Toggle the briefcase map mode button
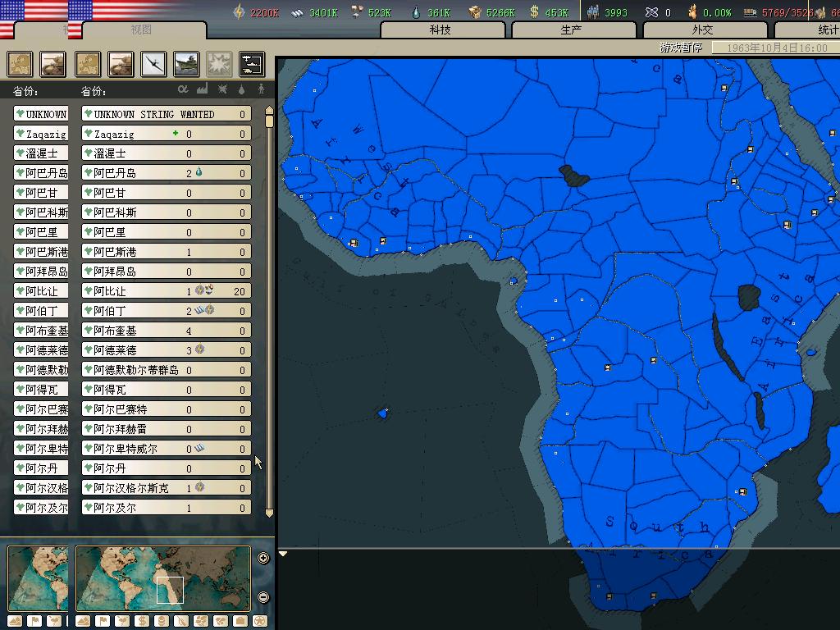Image resolution: width=840 pixels, height=630 pixels. [x=240, y=622]
